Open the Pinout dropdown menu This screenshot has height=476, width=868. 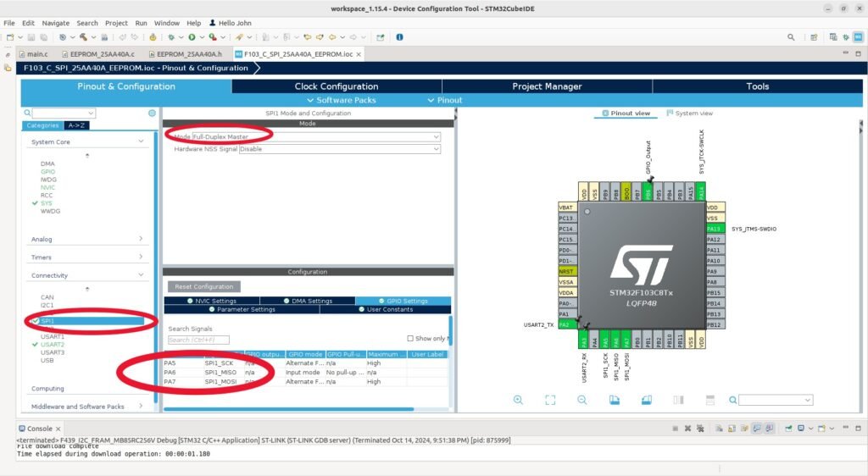click(444, 100)
